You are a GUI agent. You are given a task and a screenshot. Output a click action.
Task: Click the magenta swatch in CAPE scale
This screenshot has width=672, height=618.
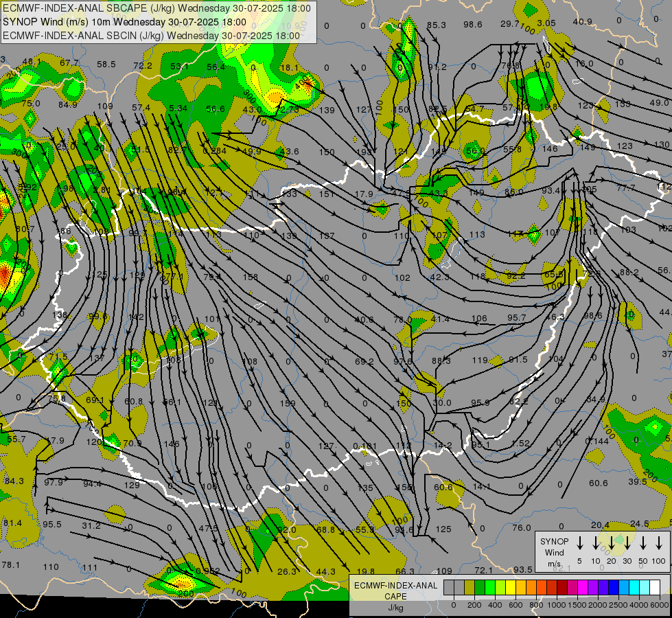point(583,588)
